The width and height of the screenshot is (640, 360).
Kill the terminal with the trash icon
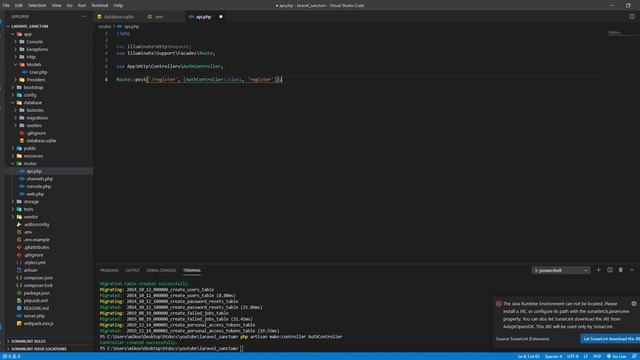620,270
